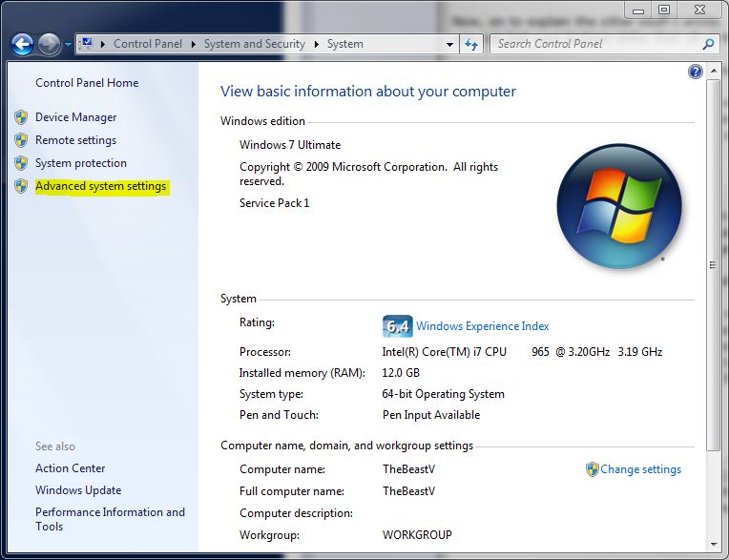Open Advanced system settings link
Viewport: 729px width, 560px height.
coord(100,186)
